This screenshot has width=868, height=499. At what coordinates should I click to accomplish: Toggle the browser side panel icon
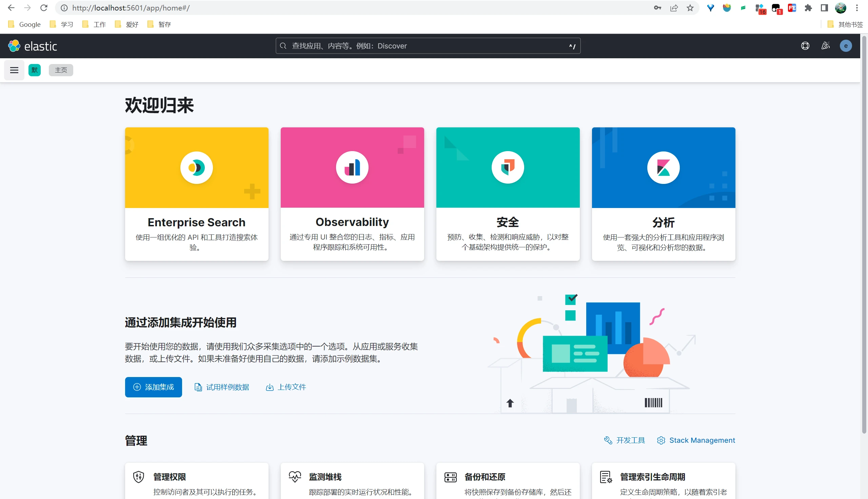824,7
